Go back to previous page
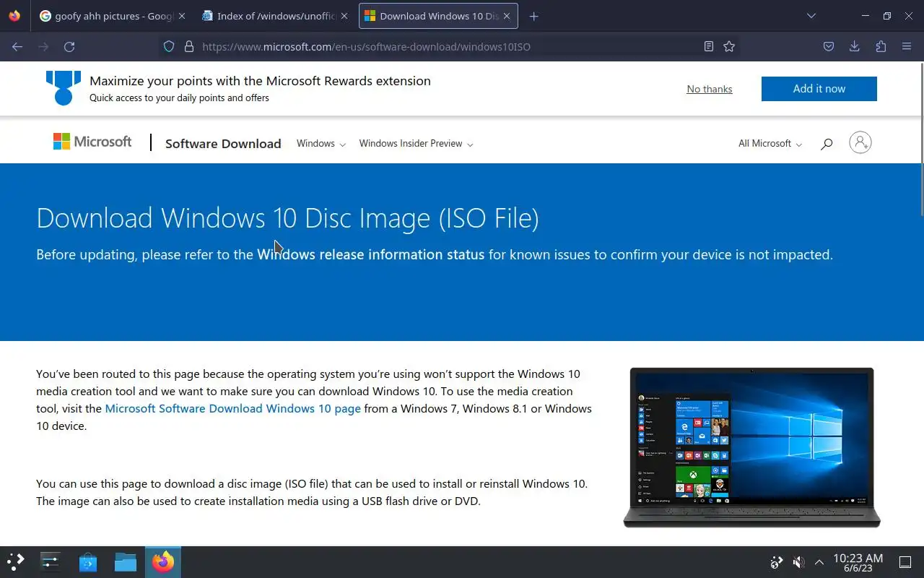Image resolution: width=924 pixels, height=578 pixels. (17, 46)
